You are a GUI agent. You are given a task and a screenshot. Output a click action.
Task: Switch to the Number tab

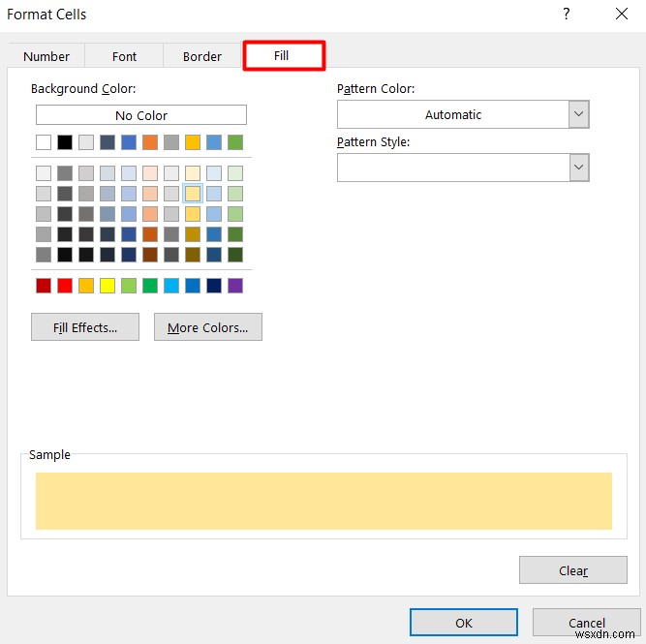tap(46, 56)
